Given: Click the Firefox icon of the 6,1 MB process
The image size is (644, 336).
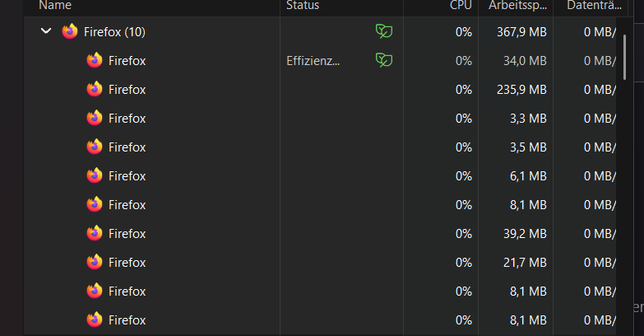Looking at the screenshot, I should [x=95, y=175].
